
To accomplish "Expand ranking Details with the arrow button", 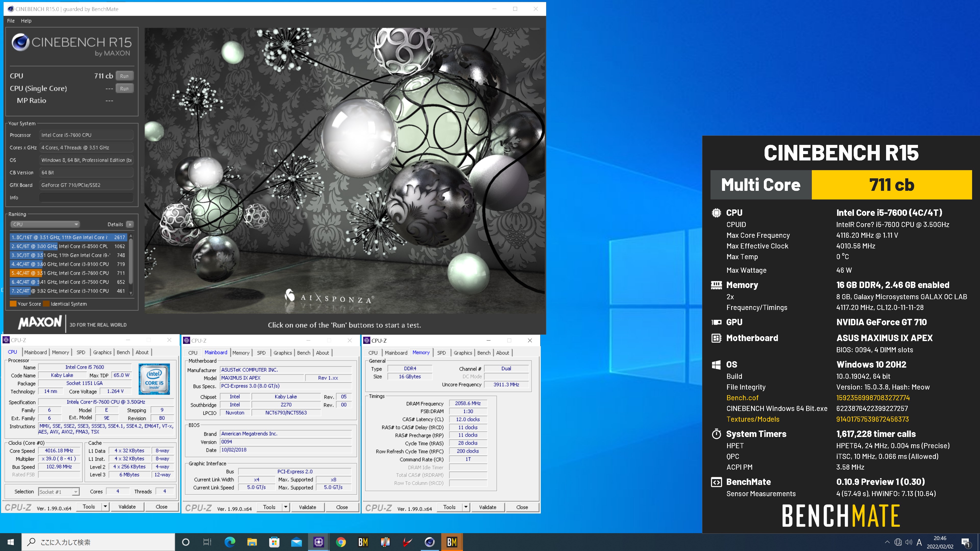I will pyautogui.click(x=130, y=224).
